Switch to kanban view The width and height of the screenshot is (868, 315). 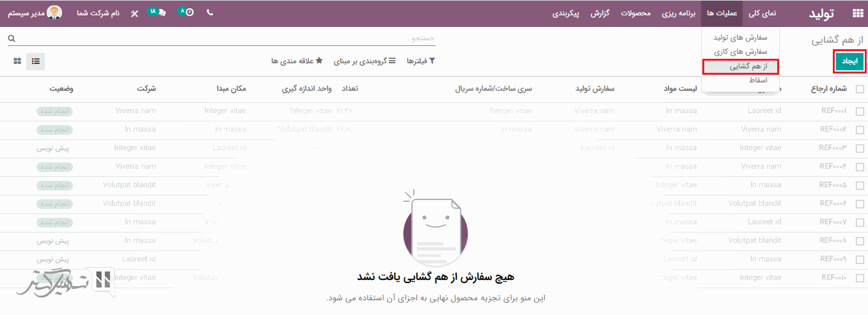point(17,61)
